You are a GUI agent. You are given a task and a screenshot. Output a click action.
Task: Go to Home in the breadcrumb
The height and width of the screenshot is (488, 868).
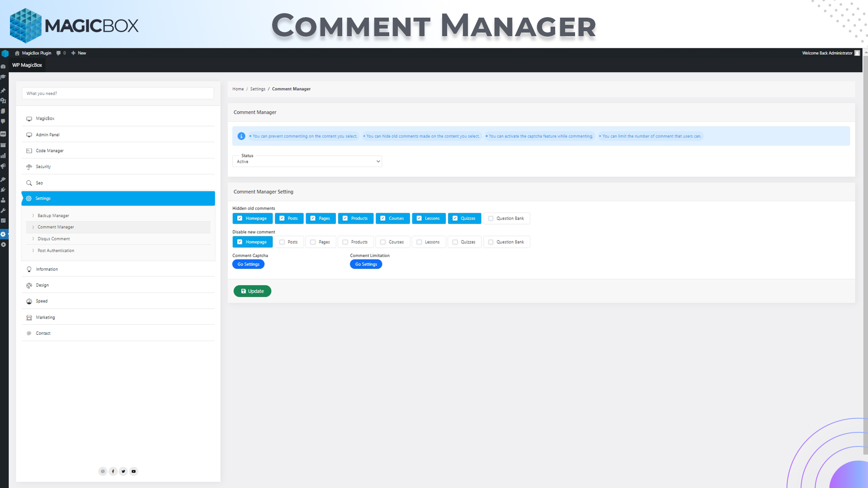238,89
